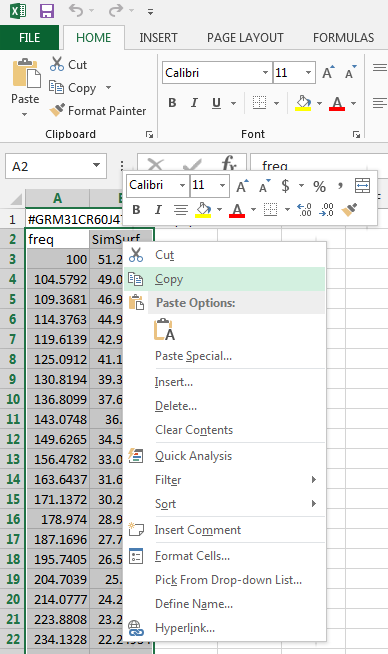Click the Cut scissors icon in ribbon

pos(57,64)
